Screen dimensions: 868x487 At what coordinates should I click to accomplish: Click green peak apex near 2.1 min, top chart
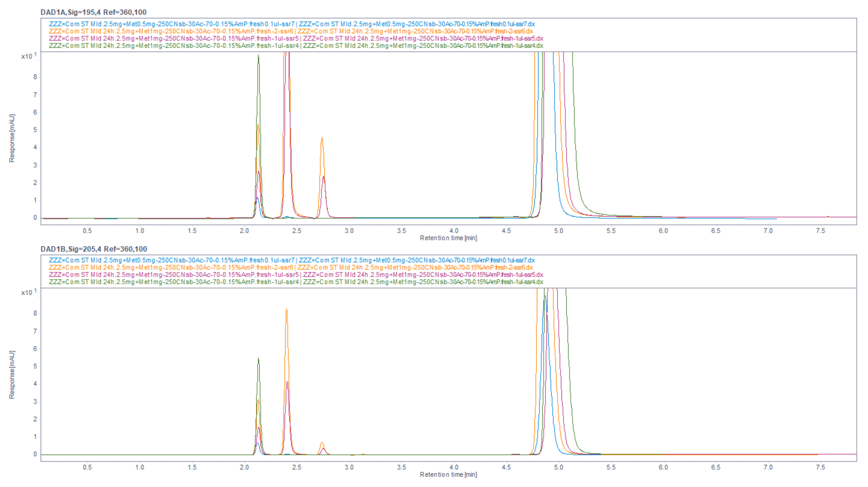258,55
